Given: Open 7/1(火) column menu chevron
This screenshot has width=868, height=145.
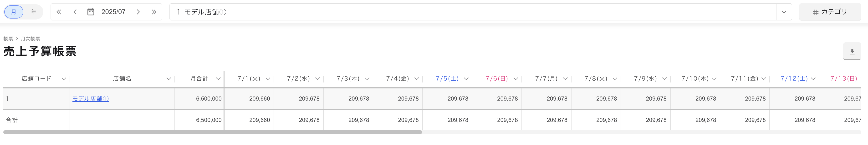Looking at the screenshot, I should 268,79.
